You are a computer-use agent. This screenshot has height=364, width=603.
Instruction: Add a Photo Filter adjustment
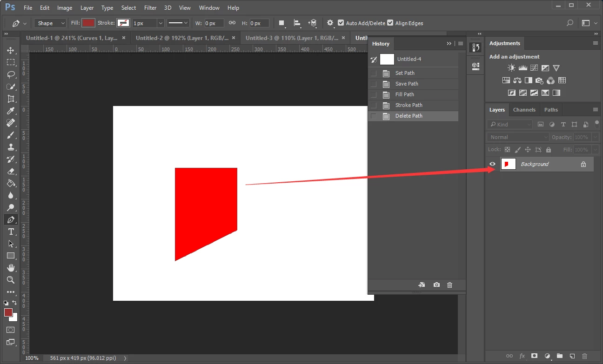point(539,80)
